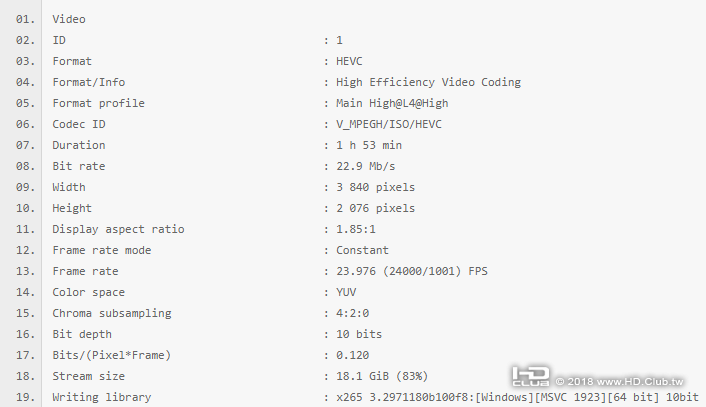This screenshot has height=407, width=706.
Task: Click the 22.9 Mb/s bit rate value
Action: (366, 166)
